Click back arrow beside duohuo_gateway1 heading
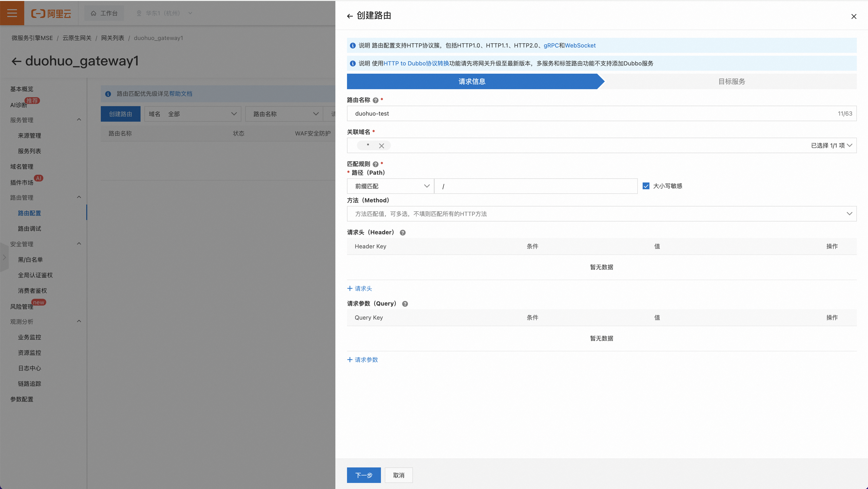Viewport: 868px width, 489px height. pyautogui.click(x=16, y=61)
